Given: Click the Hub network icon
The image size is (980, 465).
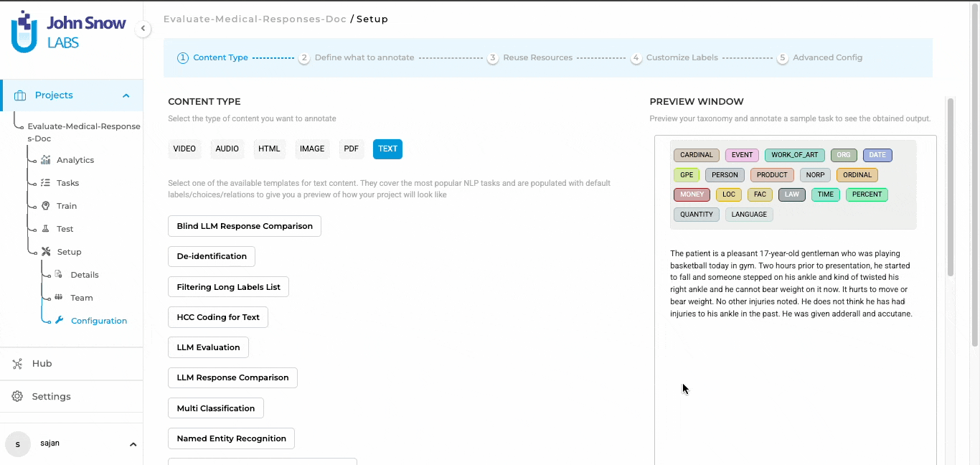Looking at the screenshot, I should click(x=18, y=364).
